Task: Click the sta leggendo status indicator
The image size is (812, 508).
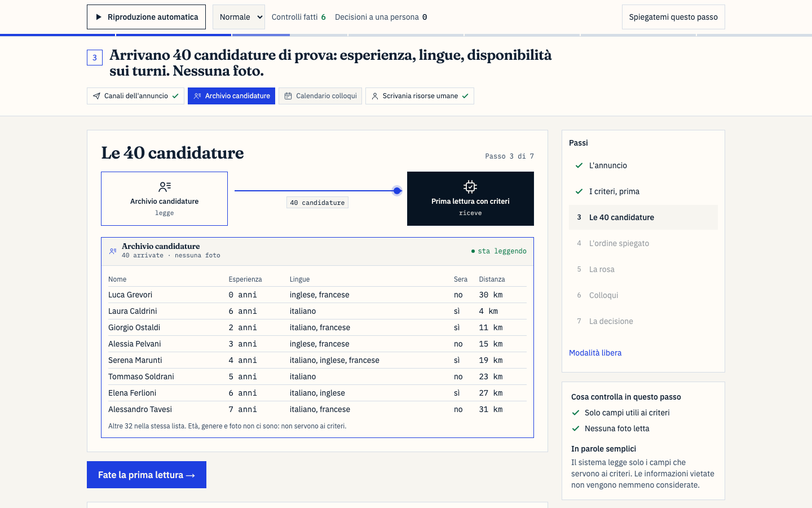Action: [499, 251]
